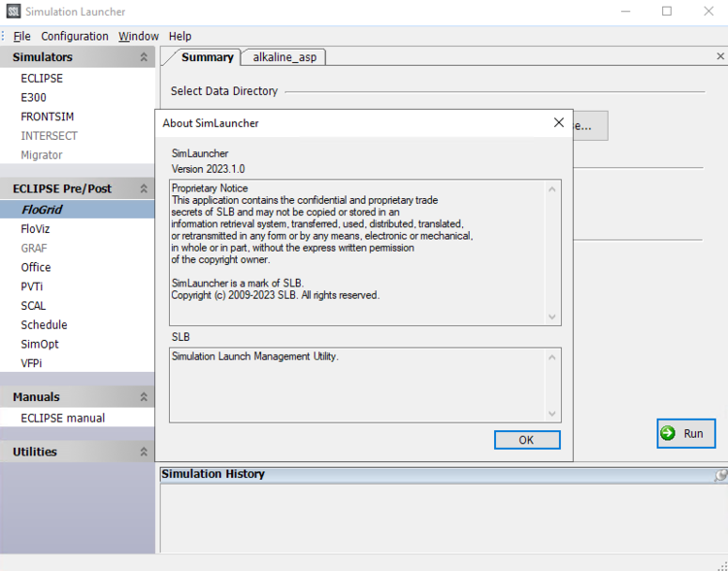Click the OK button in About dialog
The width and height of the screenshot is (728, 571).
coord(527,440)
